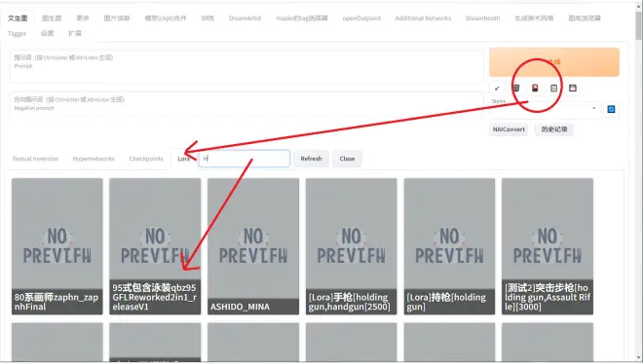Click the trash can icon to clear prompt
Screen dimensions: 643x364
(516, 88)
